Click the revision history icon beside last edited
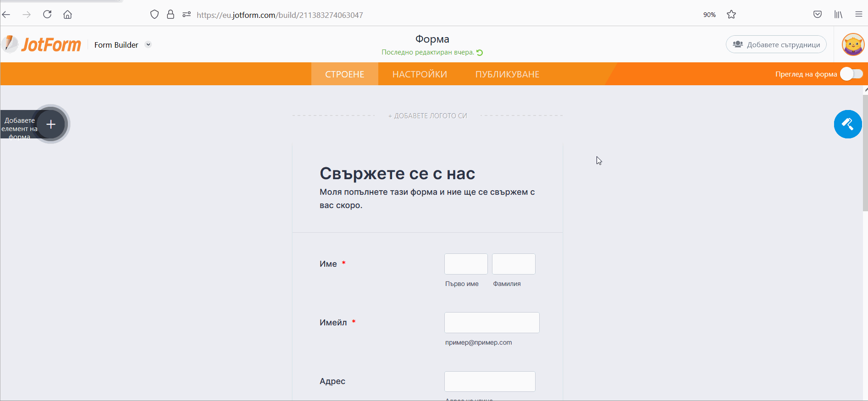 click(x=480, y=53)
